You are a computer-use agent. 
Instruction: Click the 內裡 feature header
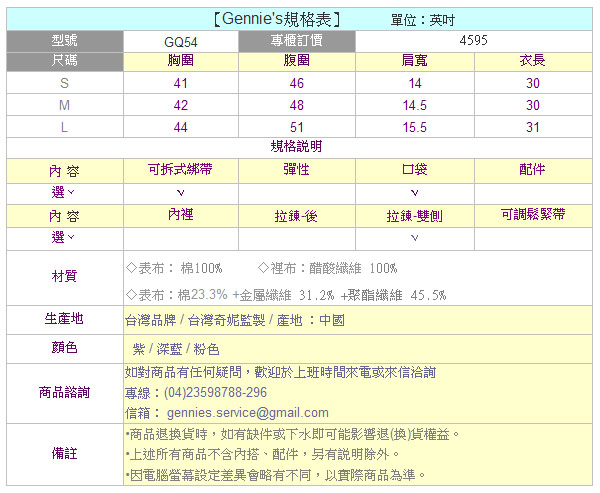point(181,215)
